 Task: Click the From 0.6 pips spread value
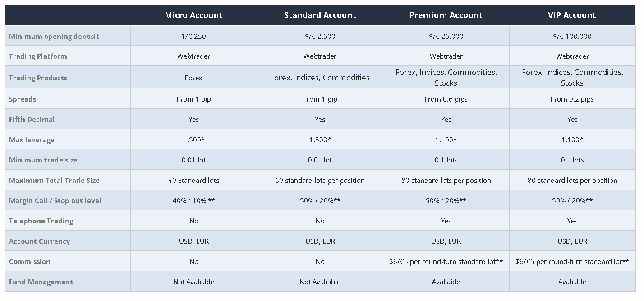pos(446,99)
